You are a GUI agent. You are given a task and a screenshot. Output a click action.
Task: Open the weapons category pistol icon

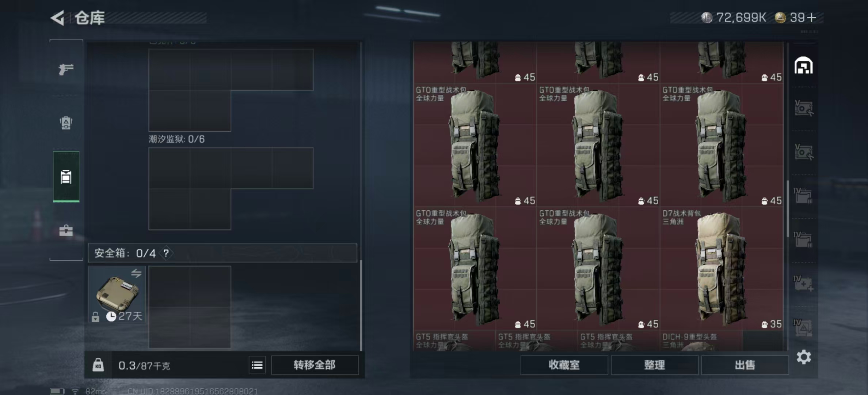(66, 69)
